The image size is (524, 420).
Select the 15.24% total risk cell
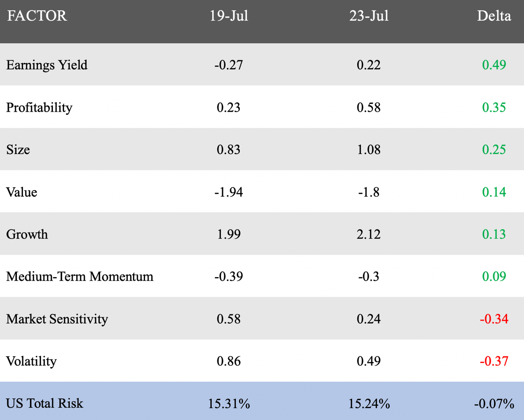tap(369, 404)
